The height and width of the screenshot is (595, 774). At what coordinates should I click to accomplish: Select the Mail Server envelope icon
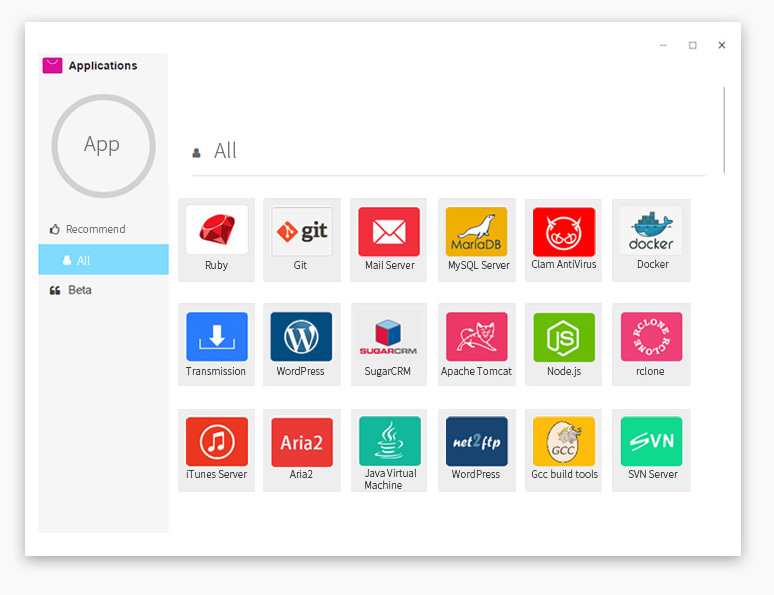[x=389, y=232]
